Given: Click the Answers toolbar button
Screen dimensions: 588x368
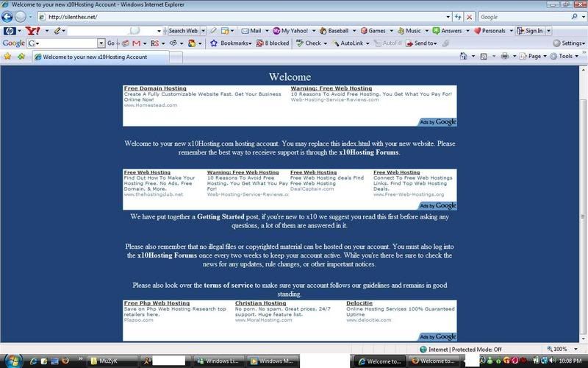Looking at the screenshot, I should click(447, 31).
